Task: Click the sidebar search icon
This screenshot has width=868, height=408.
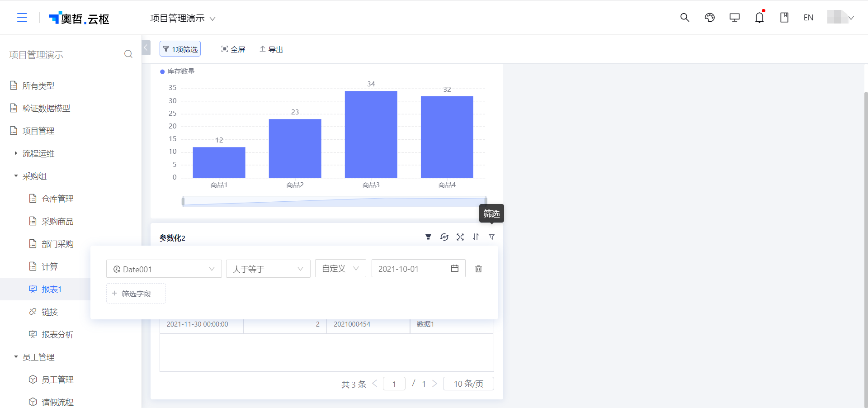Action: (x=128, y=54)
